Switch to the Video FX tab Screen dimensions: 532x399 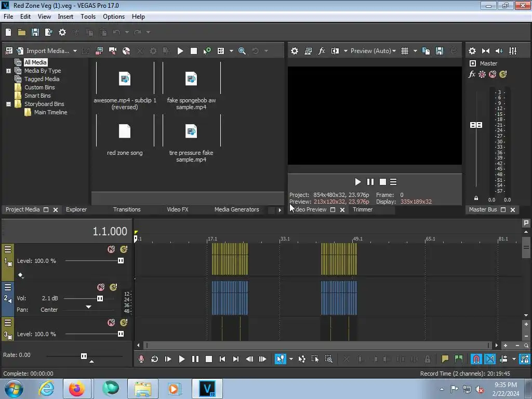(x=178, y=210)
